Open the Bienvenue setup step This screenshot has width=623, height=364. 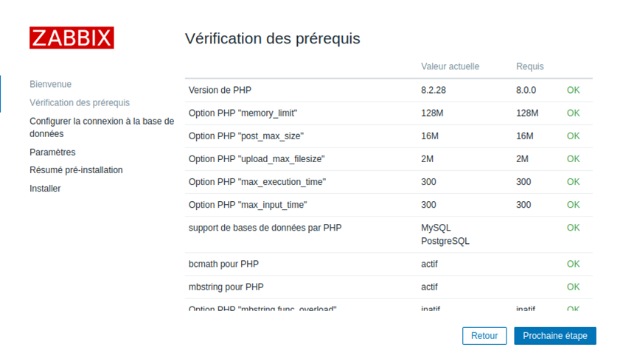50,85
